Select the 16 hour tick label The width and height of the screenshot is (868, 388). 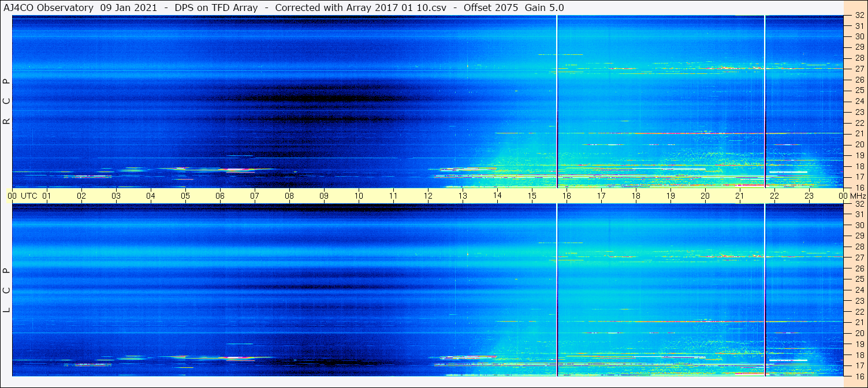tap(567, 196)
